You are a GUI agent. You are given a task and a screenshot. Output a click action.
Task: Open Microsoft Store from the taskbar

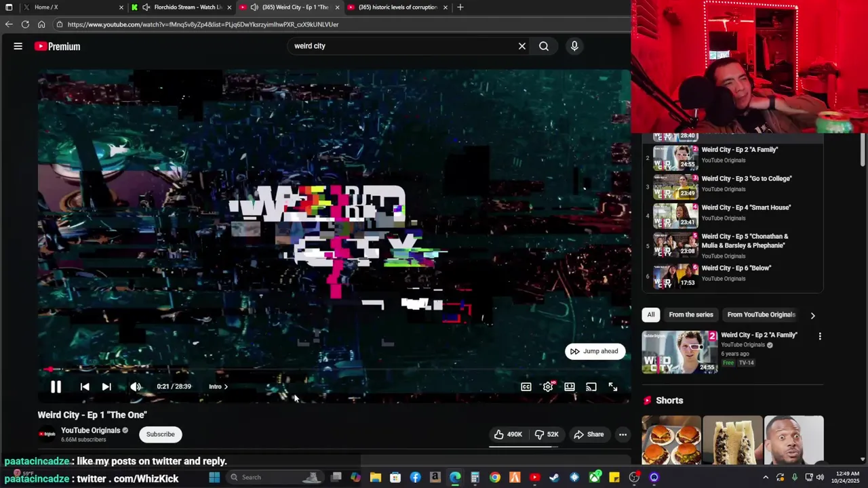pyautogui.click(x=395, y=477)
